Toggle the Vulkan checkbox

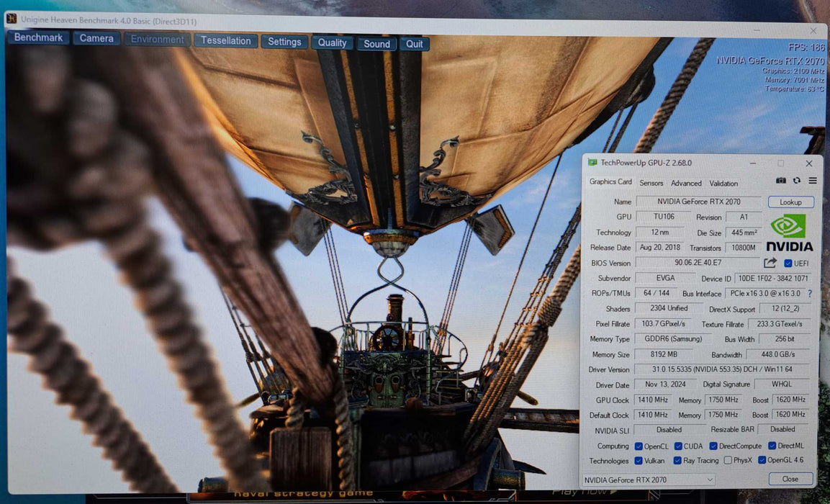pyautogui.click(x=639, y=461)
